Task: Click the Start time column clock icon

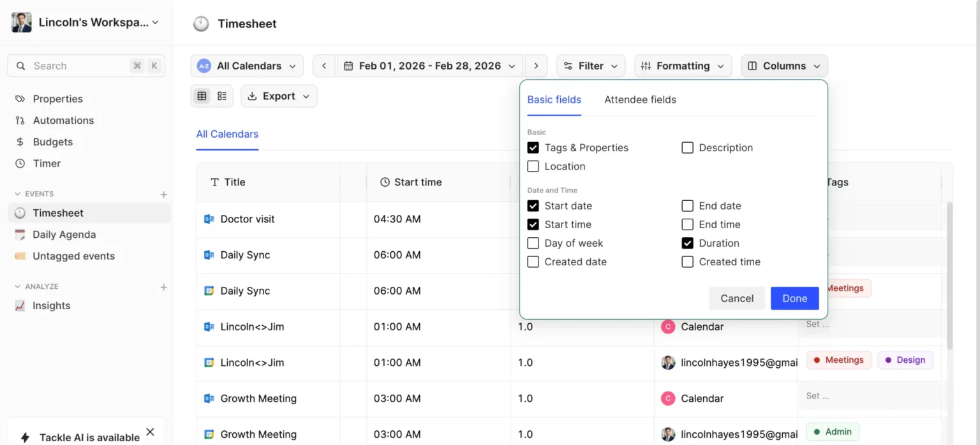Action: (x=385, y=182)
